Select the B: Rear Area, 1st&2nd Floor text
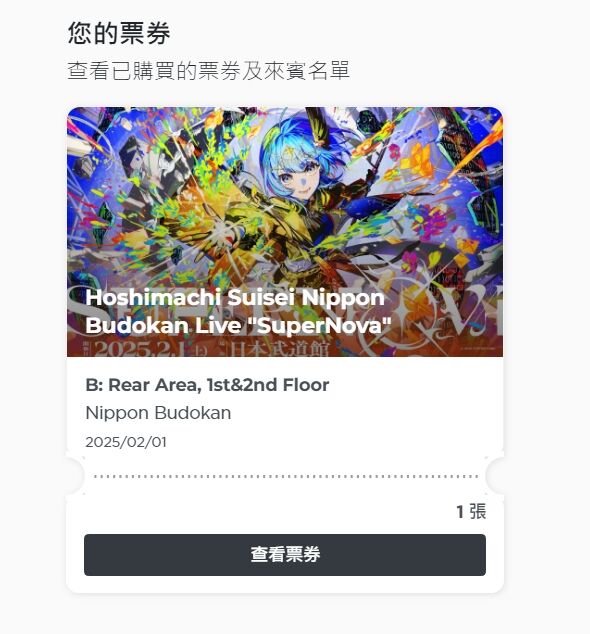The height and width of the screenshot is (634, 590). coord(207,385)
